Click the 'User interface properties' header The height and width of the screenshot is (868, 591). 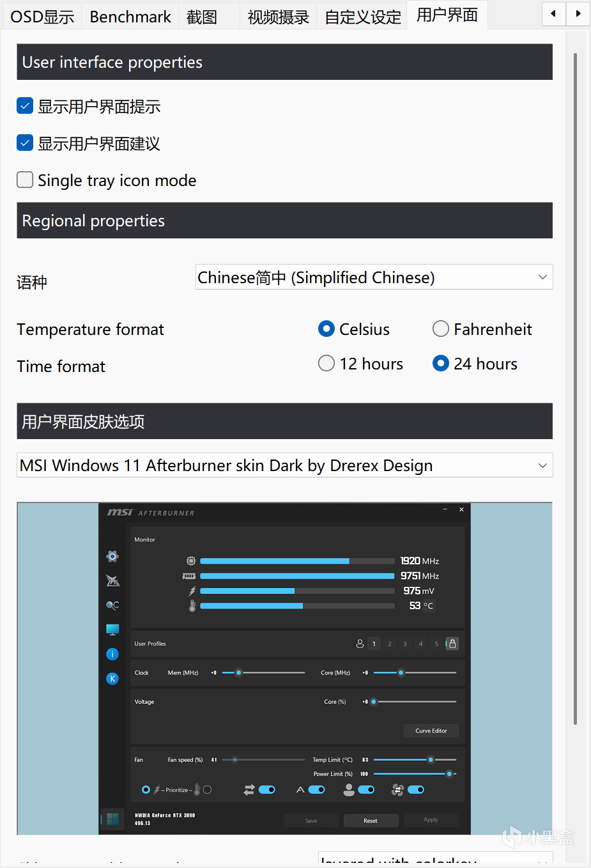[x=284, y=62]
